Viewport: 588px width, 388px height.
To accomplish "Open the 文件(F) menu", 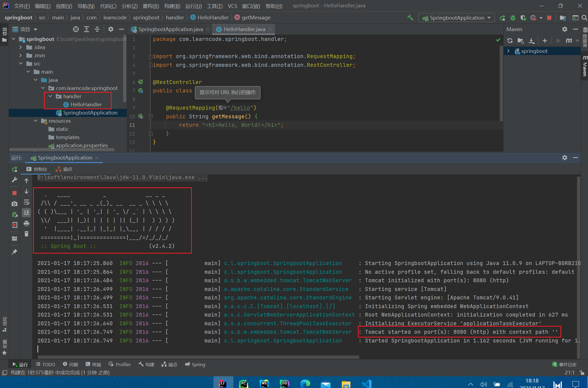I will (x=22, y=6).
